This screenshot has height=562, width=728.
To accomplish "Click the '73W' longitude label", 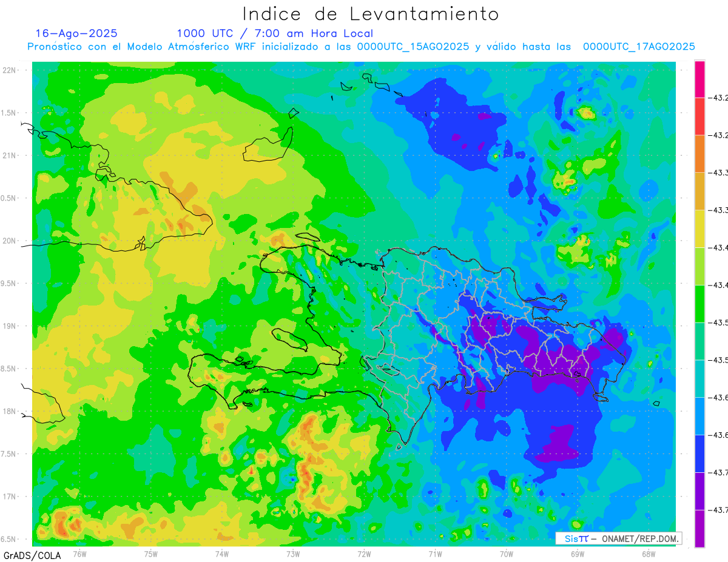I will (293, 554).
